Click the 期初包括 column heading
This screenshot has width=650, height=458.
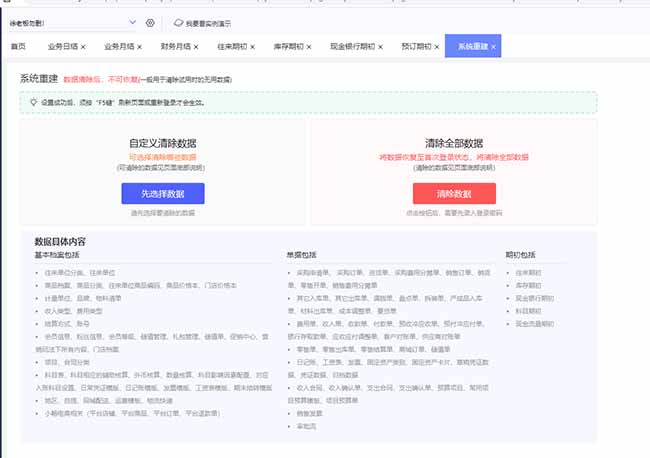pyautogui.click(x=520, y=255)
